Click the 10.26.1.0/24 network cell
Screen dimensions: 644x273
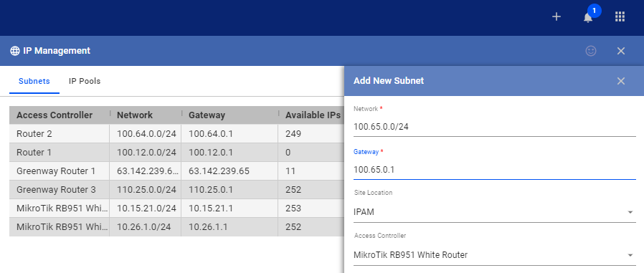(x=146, y=227)
